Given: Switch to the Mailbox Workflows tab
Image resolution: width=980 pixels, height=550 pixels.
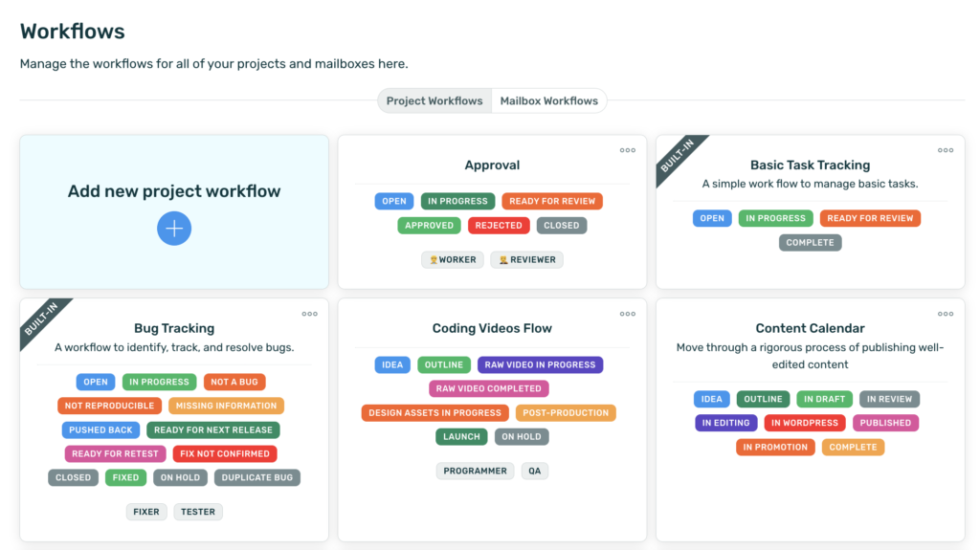Looking at the screenshot, I should [x=548, y=100].
